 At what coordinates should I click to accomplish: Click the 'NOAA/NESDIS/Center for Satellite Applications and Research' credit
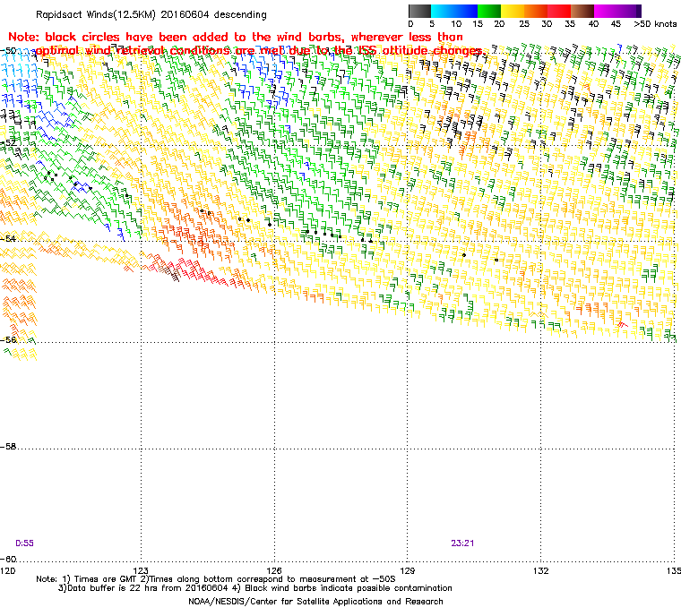(x=315, y=602)
